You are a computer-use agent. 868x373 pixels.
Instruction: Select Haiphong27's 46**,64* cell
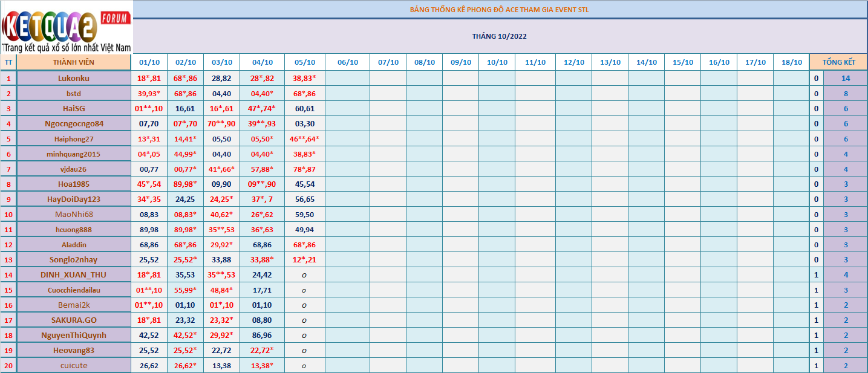click(304, 138)
